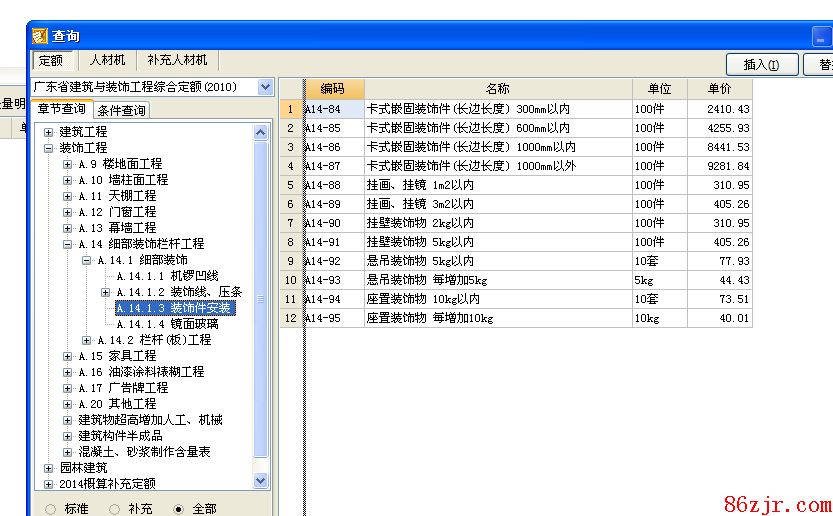
Task: Select the 全部 radio button
Action: (179, 509)
